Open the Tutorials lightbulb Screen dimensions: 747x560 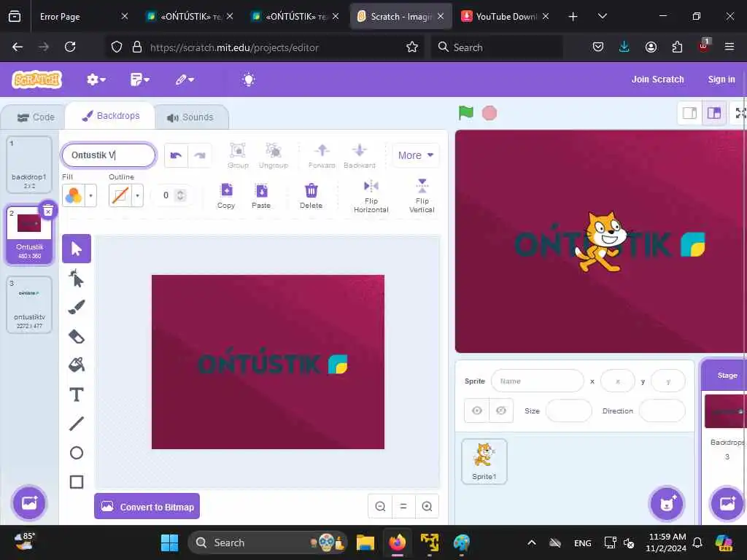pos(248,79)
